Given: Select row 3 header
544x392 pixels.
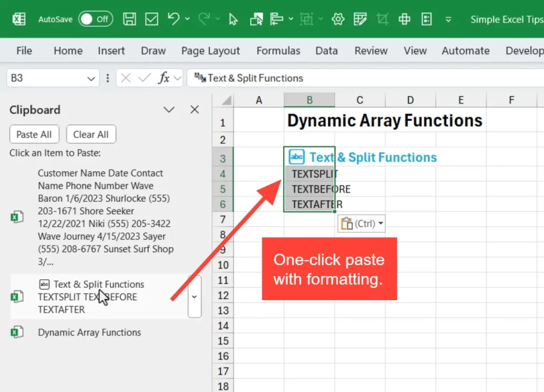Looking at the screenshot, I should point(223,158).
